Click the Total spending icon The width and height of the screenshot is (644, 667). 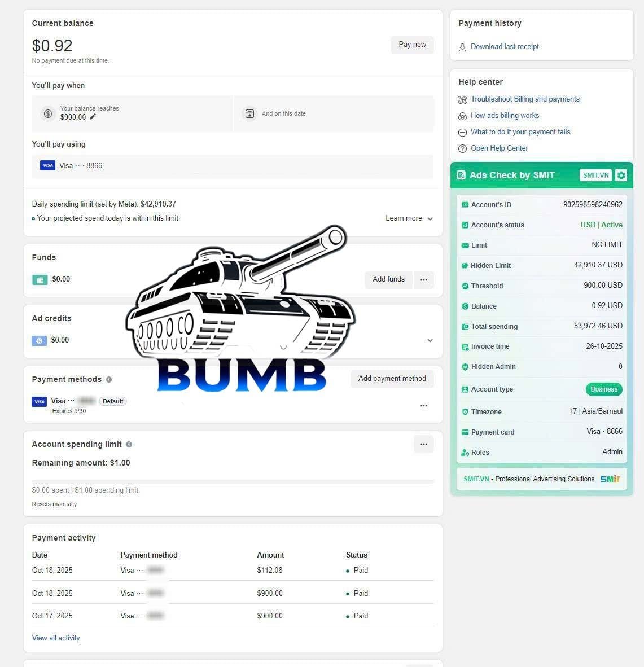tap(465, 327)
